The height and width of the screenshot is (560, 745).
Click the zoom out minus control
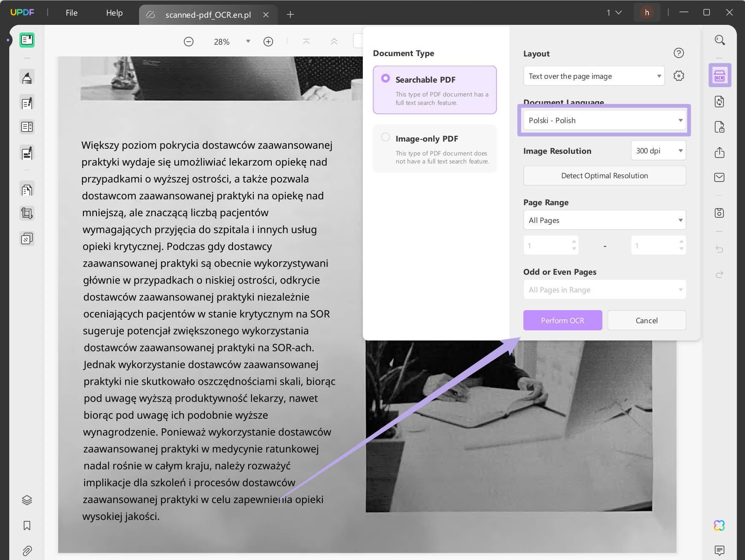(189, 41)
